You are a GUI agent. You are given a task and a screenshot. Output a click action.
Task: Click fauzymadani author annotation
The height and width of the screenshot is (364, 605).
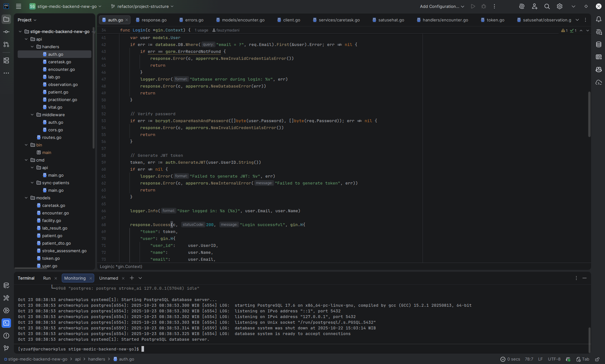click(x=226, y=30)
